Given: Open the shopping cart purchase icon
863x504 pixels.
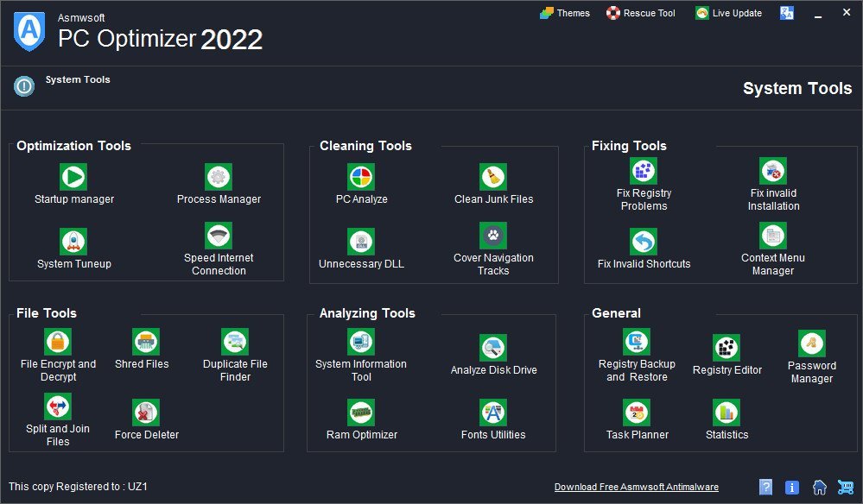Looking at the screenshot, I should (x=846, y=487).
